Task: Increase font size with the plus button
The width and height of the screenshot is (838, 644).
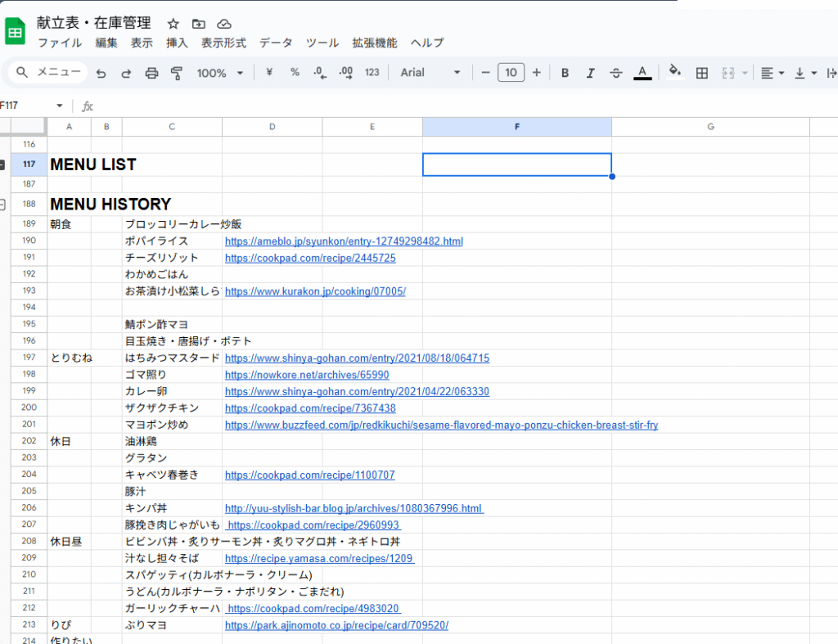Action: [537, 73]
